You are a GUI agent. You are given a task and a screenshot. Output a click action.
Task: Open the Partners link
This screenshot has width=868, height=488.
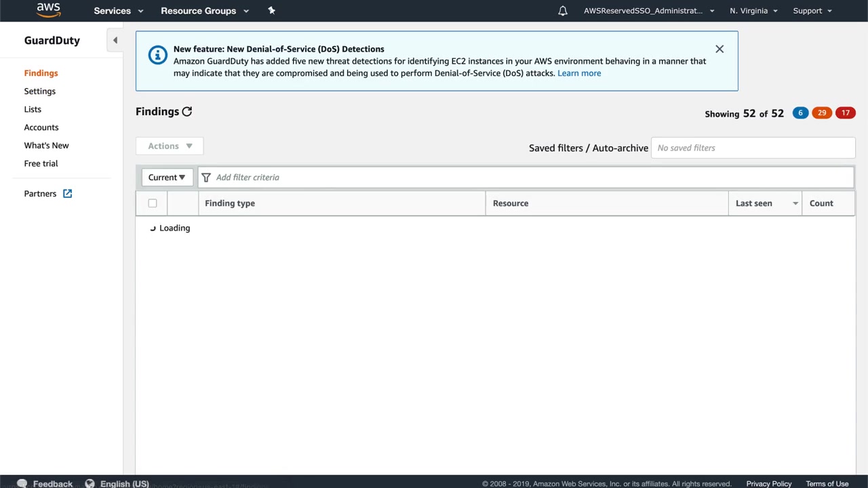click(x=40, y=194)
